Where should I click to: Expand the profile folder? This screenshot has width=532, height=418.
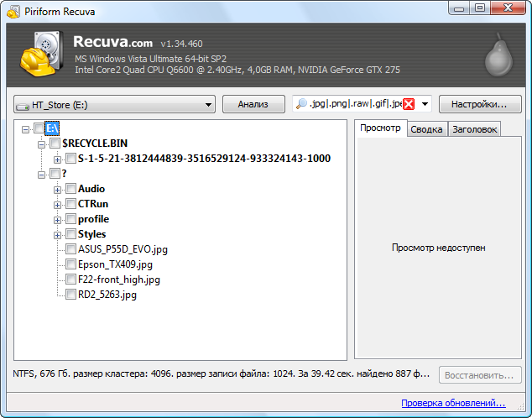tap(57, 220)
